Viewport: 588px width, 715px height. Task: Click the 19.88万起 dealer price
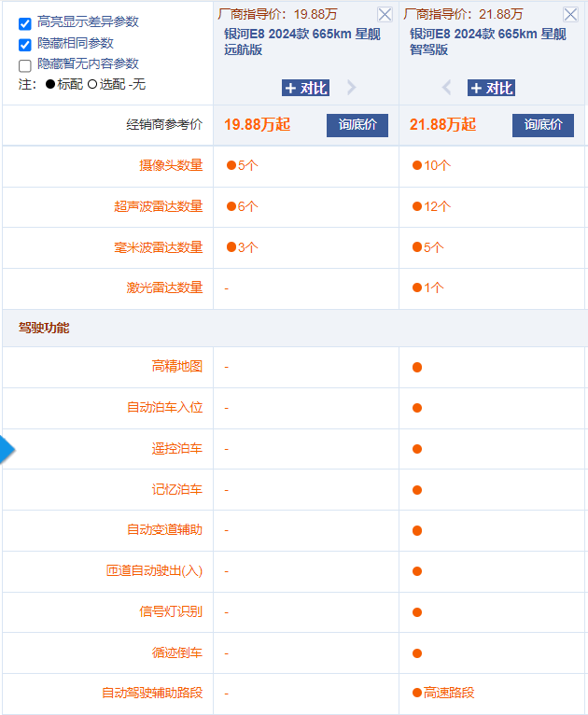click(257, 124)
